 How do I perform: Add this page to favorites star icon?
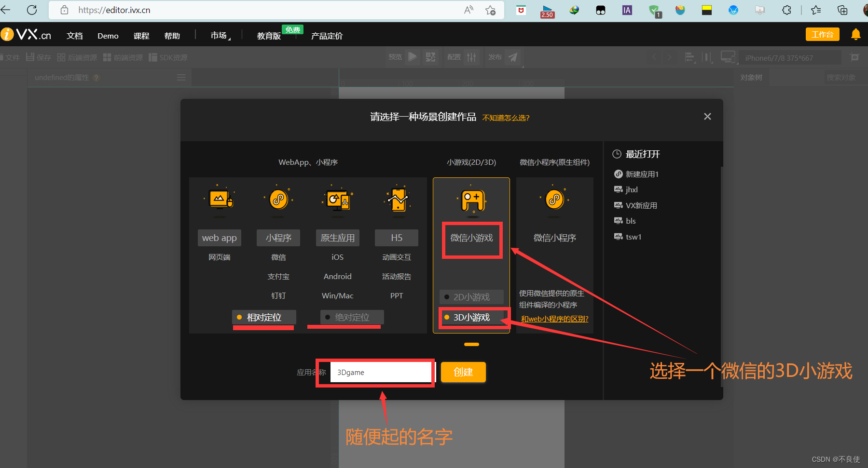[491, 10]
